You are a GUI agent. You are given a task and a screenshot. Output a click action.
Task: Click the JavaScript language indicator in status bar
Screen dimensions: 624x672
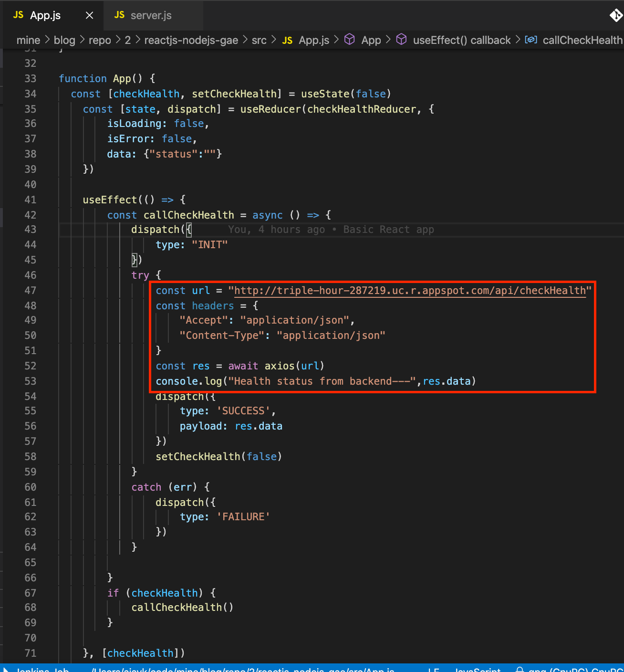[x=478, y=670]
